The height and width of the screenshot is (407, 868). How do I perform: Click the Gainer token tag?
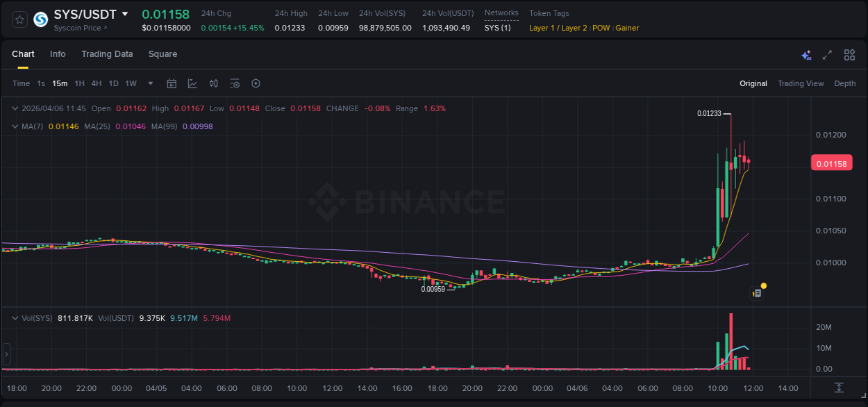coord(627,28)
